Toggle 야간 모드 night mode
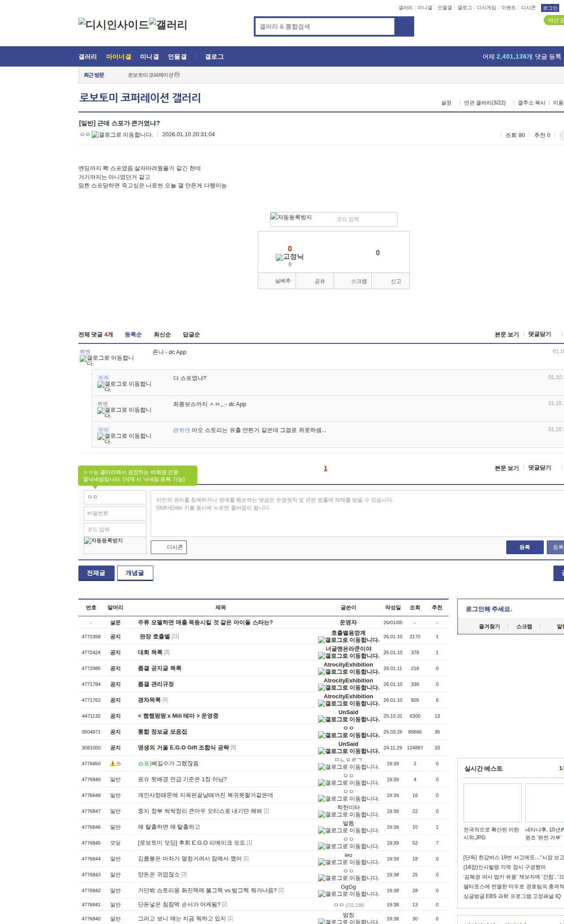 554,20
